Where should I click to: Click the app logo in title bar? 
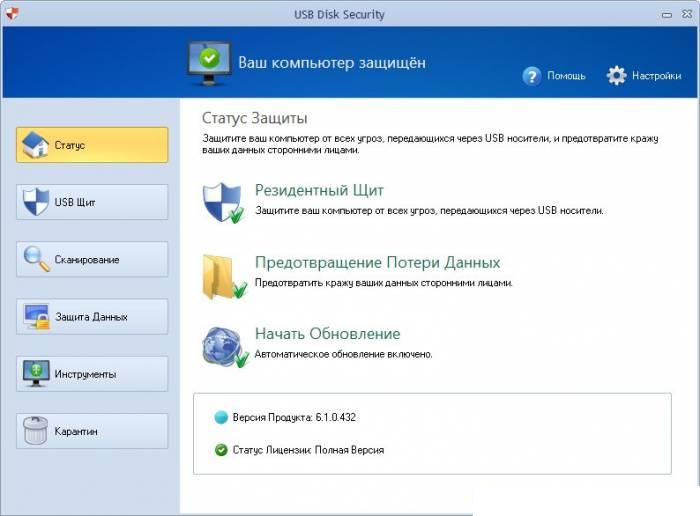click(x=11, y=14)
